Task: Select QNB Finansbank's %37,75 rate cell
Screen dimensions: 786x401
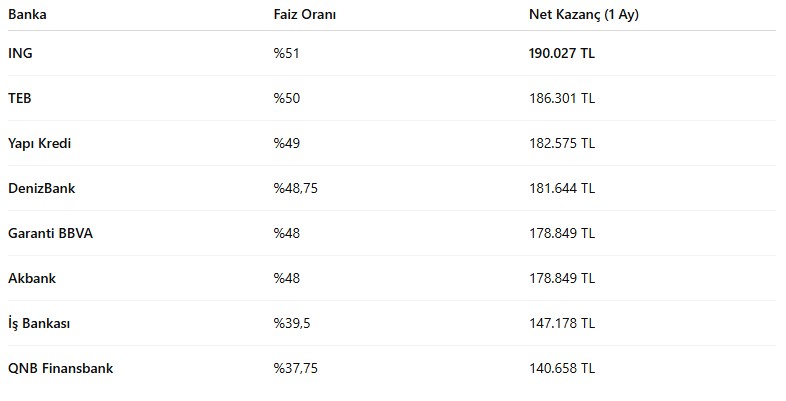Action: (x=296, y=368)
